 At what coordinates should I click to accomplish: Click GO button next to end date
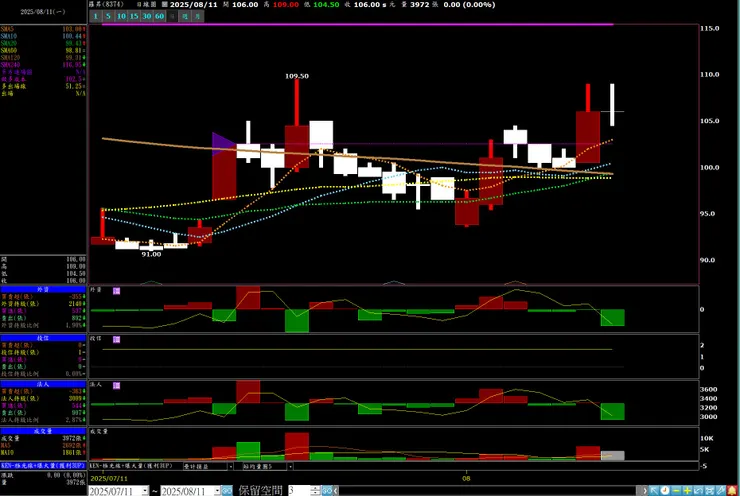pyautogui.click(x=227, y=491)
